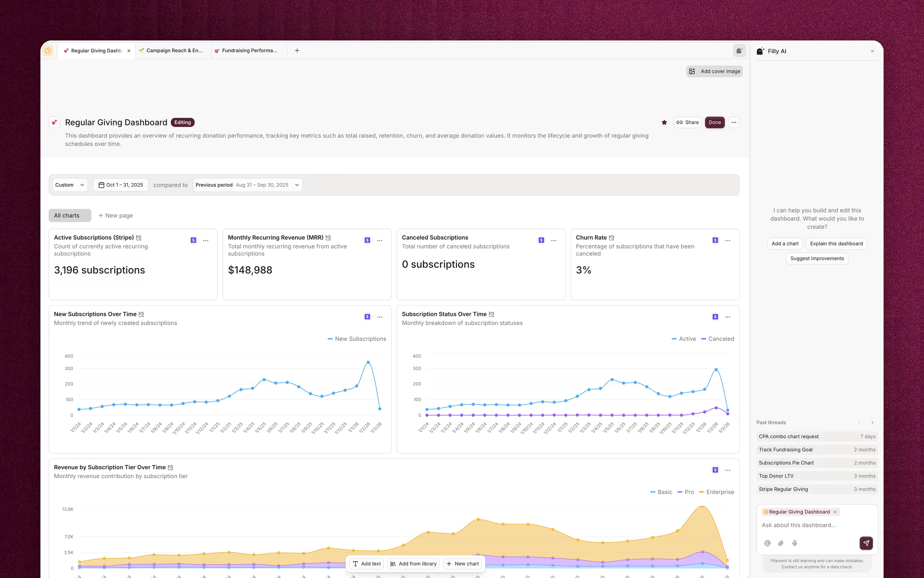The image size is (924, 578).
Task: Switch to the Fundraising Performance tab
Action: (249, 50)
